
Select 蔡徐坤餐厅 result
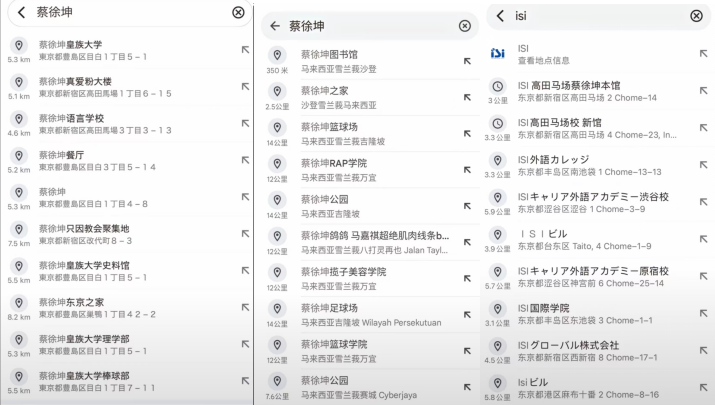(x=127, y=161)
